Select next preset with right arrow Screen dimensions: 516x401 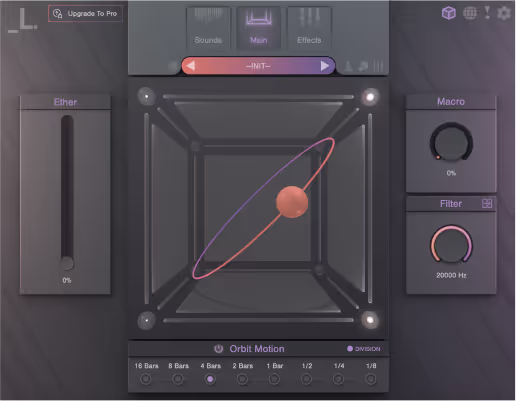click(x=325, y=66)
